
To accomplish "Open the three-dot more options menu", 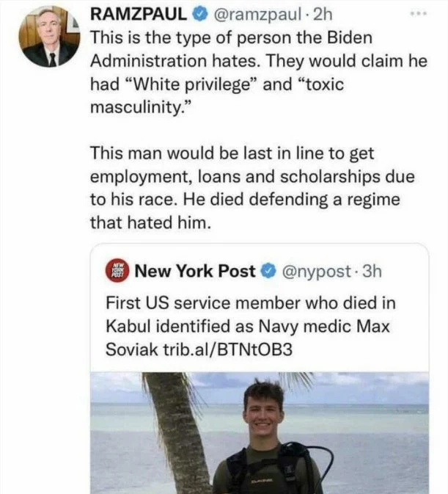I will coord(419,13).
